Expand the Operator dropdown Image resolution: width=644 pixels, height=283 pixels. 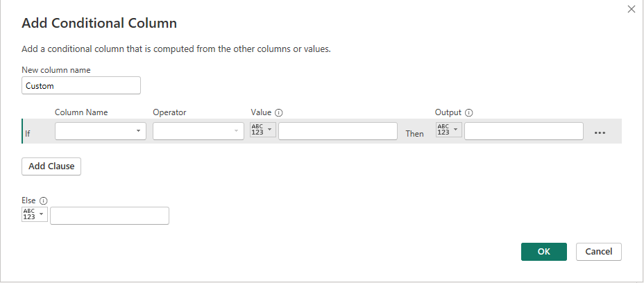(198, 131)
